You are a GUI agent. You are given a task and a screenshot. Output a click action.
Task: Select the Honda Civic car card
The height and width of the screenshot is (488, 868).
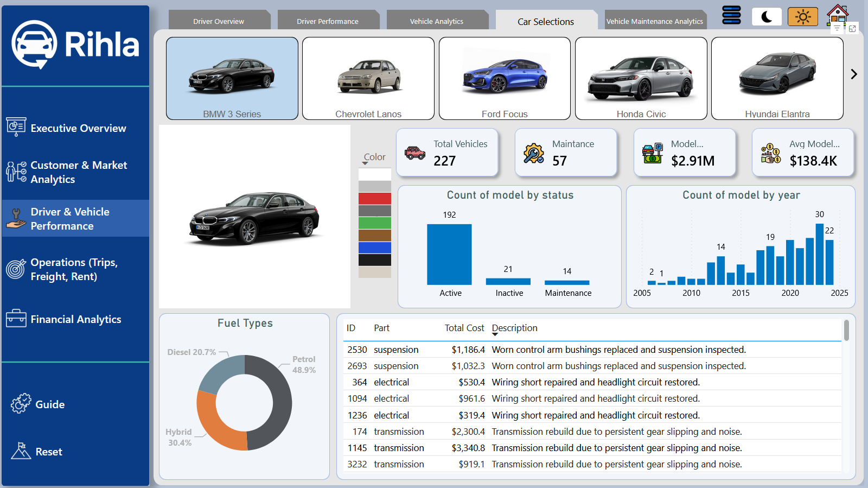(x=641, y=78)
